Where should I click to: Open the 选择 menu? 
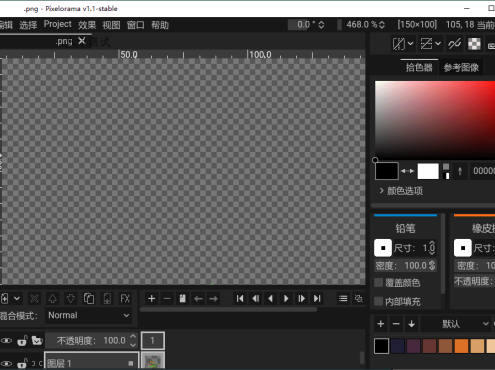tap(28, 25)
